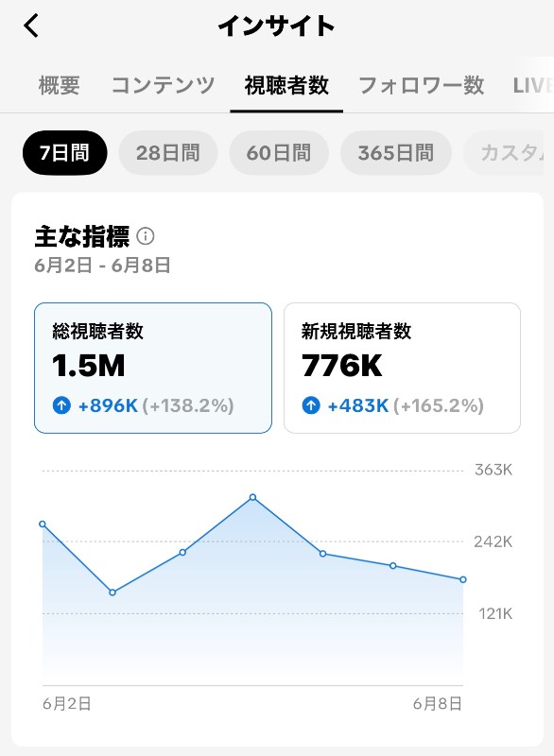The image size is (554, 756).
Task: Open info icon next to 主な指標
Action: (x=146, y=236)
